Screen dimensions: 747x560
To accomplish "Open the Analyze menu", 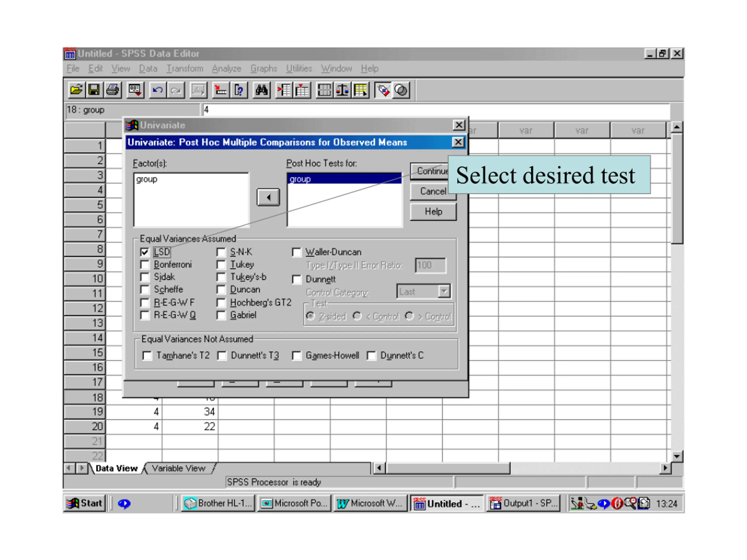I will point(227,69).
